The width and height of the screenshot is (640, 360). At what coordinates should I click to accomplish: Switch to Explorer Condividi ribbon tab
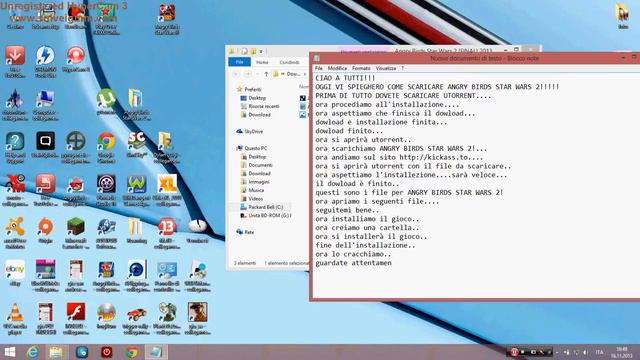coord(289,62)
